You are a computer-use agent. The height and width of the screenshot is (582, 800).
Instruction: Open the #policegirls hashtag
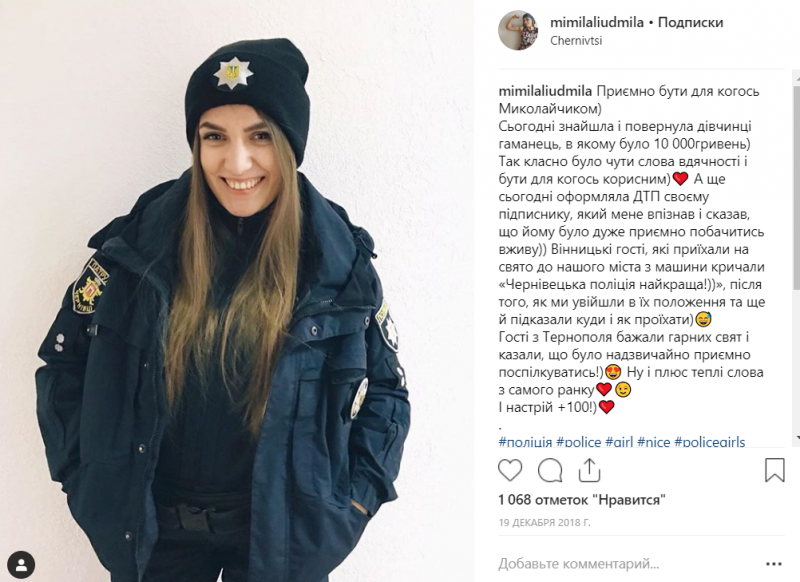[710, 442]
